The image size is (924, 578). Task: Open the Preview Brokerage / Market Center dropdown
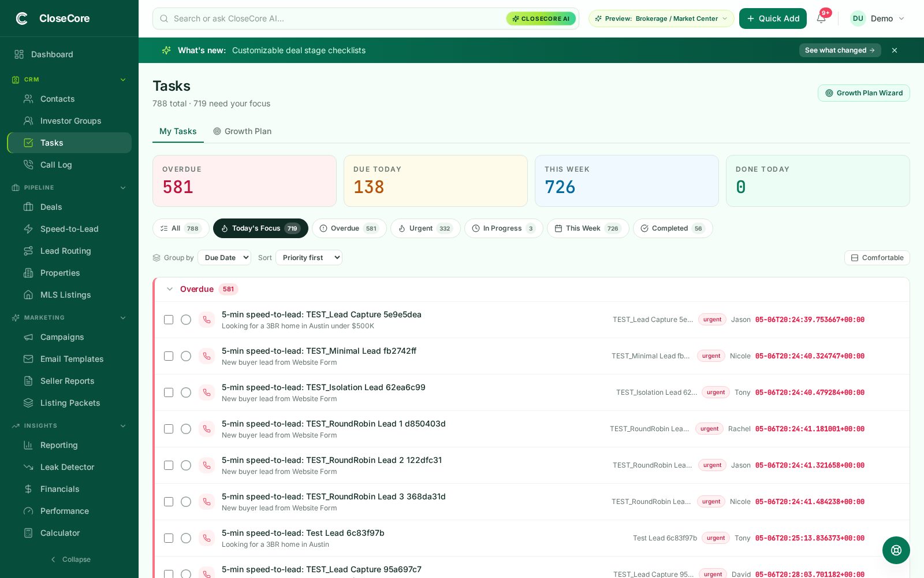661,18
